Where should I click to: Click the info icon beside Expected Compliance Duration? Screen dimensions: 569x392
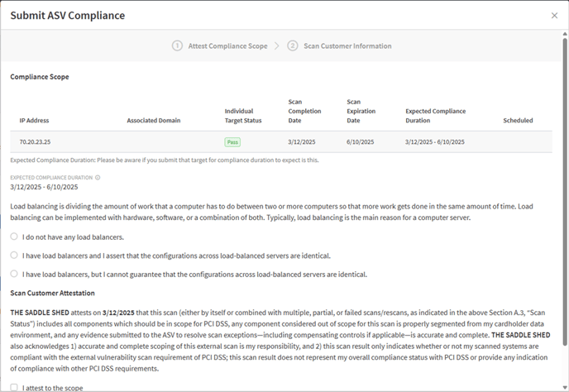click(x=98, y=178)
